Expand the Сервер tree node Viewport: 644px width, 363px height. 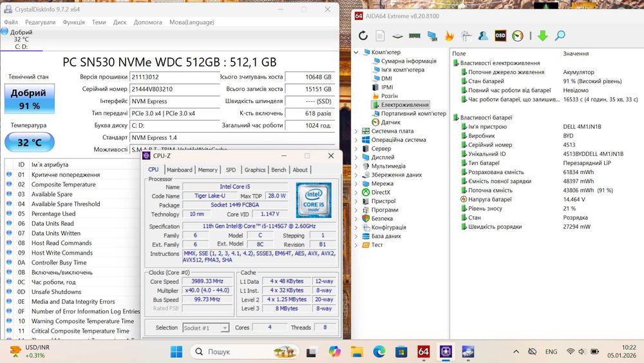356,148
